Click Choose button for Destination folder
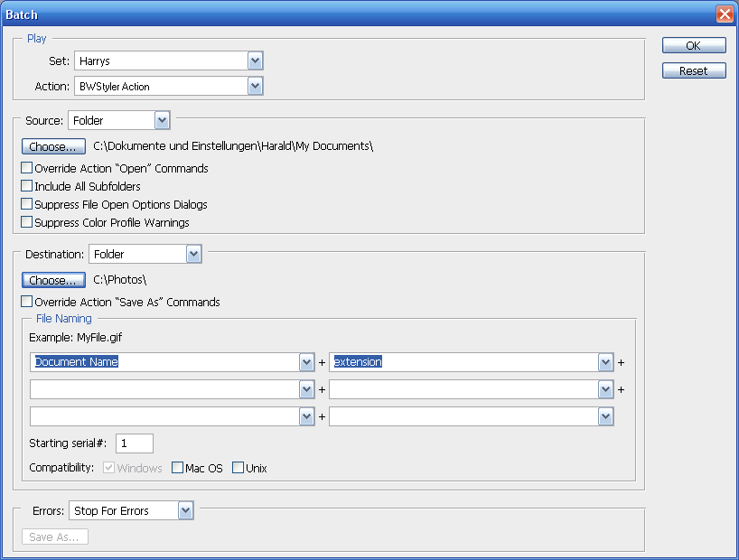 53,280
